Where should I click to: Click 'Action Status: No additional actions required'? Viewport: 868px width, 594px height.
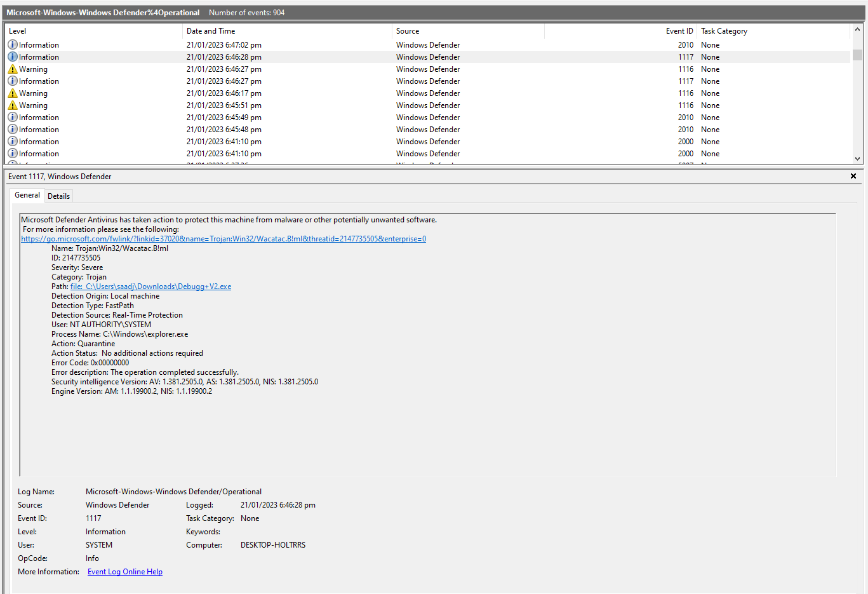[x=127, y=353]
